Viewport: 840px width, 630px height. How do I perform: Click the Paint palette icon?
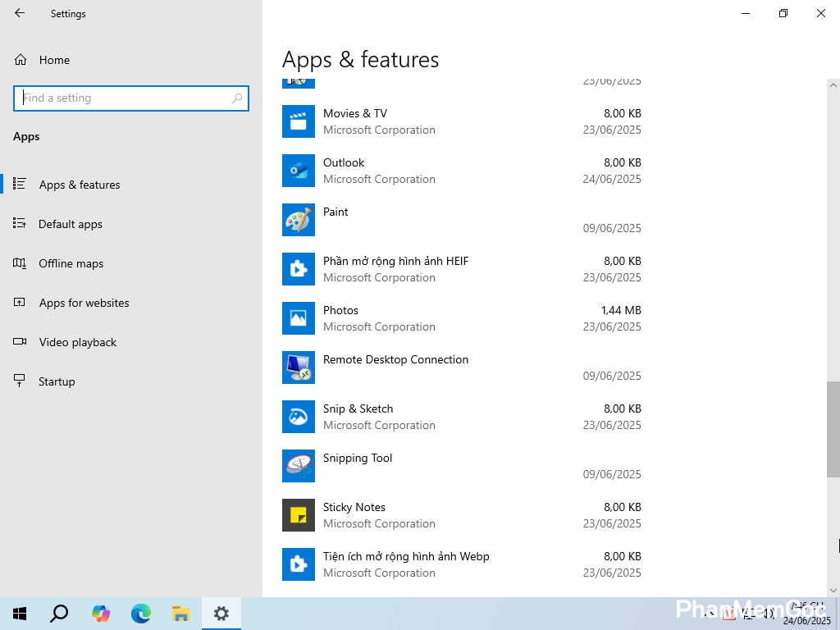pos(299,220)
